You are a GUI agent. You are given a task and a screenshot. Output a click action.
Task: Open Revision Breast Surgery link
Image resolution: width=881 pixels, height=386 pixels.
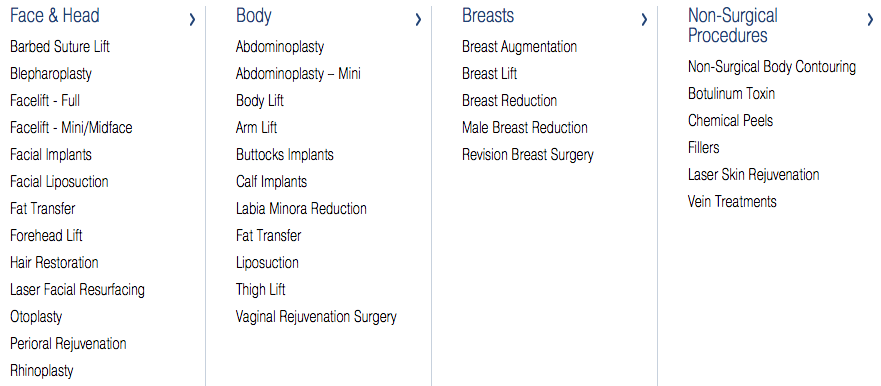pyautogui.click(x=528, y=155)
